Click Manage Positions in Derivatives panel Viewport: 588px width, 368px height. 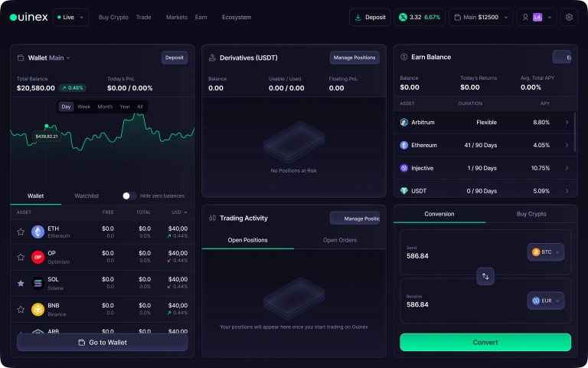(354, 58)
